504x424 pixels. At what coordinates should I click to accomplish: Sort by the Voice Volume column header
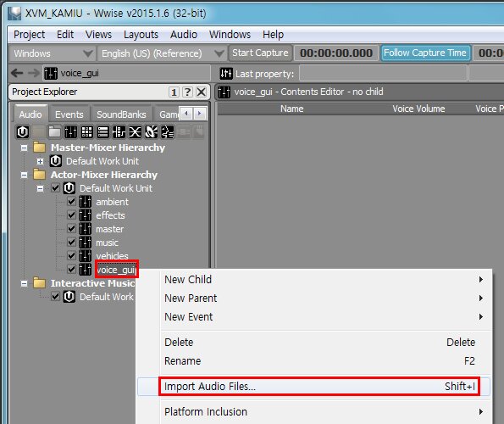[418, 109]
